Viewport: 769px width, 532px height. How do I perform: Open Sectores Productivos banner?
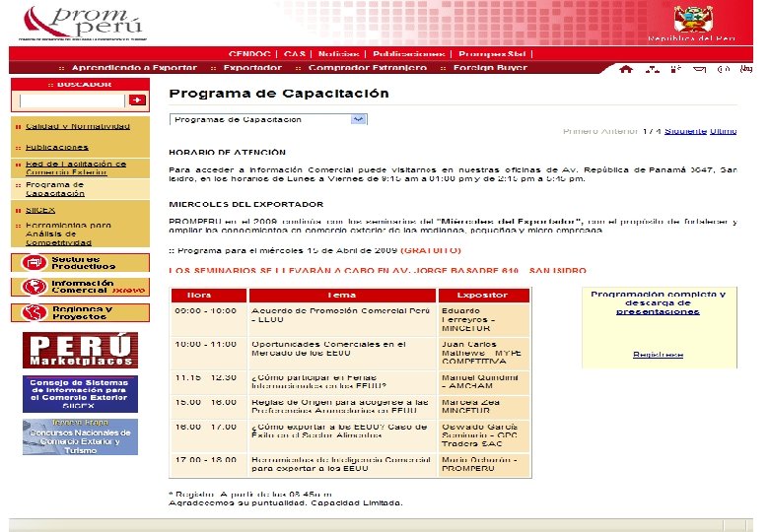81,263
